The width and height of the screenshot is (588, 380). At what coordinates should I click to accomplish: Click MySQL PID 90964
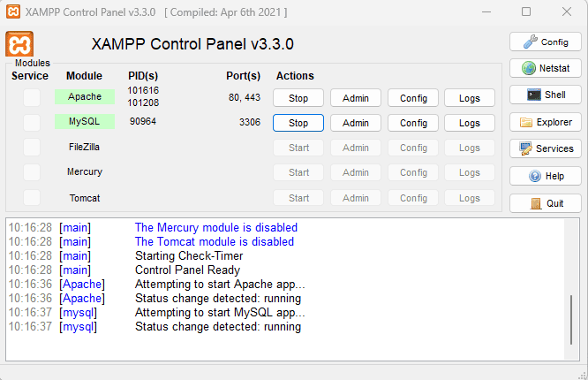(143, 121)
